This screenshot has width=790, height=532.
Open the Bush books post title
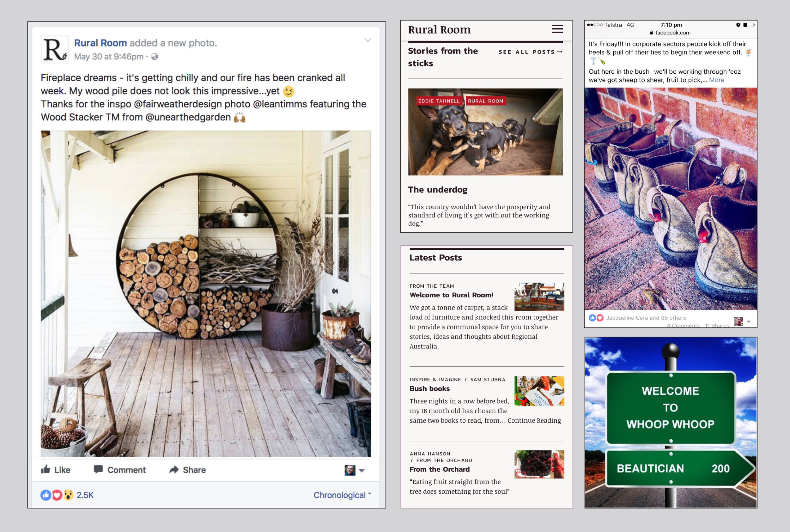(429, 389)
